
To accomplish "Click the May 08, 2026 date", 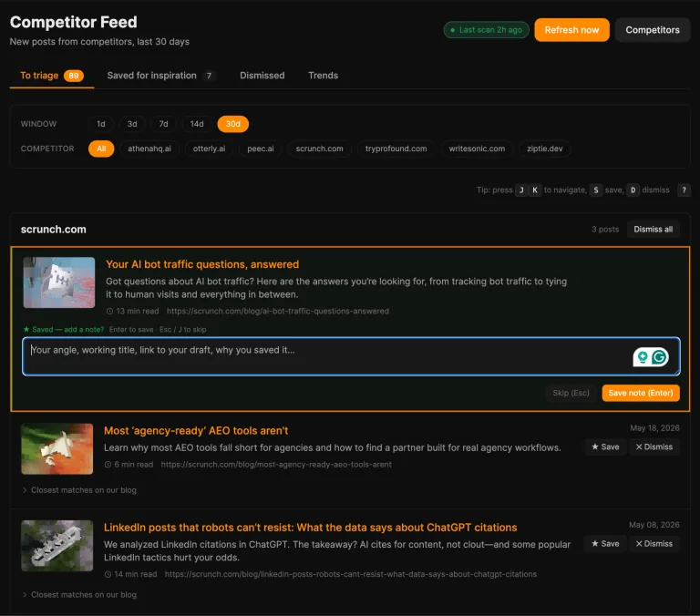I will (x=654, y=525).
